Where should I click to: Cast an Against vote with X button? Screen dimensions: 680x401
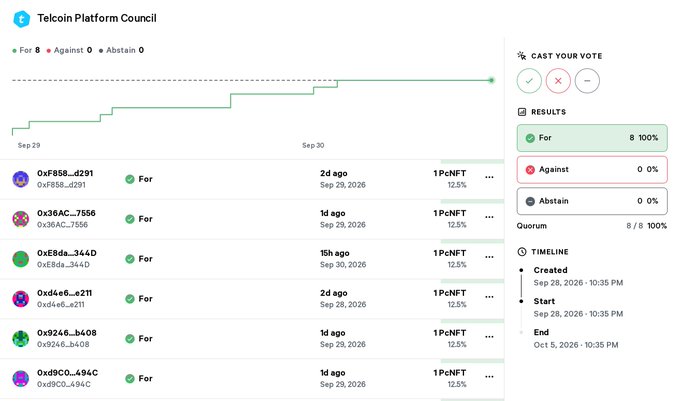click(558, 81)
